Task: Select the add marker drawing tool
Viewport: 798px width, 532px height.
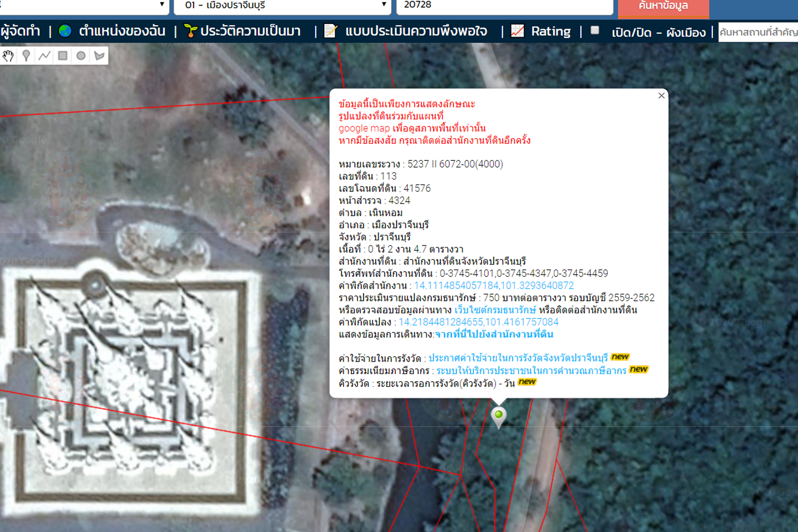Action: pos(26,56)
